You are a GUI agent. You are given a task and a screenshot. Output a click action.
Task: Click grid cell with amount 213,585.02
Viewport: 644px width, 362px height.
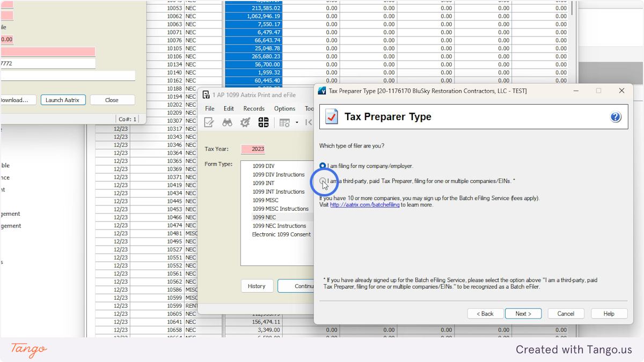click(253, 8)
